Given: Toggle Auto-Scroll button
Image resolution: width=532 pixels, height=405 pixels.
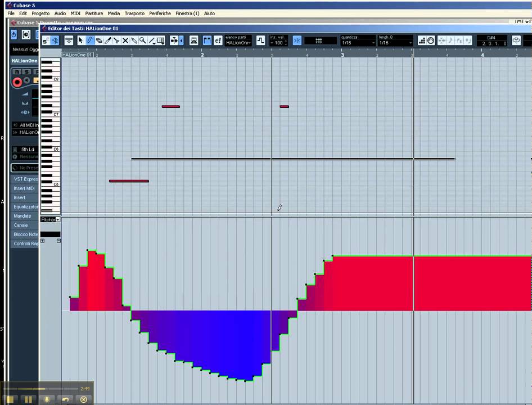Looking at the screenshot, I should click(174, 40).
